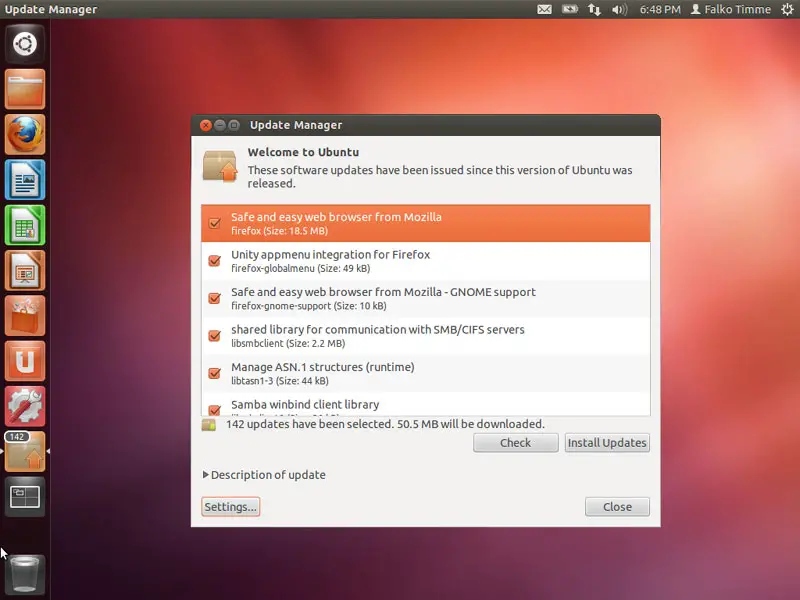Open the session power gear menu
Image resolution: width=800 pixels, height=600 pixels.
click(x=787, y=9)
